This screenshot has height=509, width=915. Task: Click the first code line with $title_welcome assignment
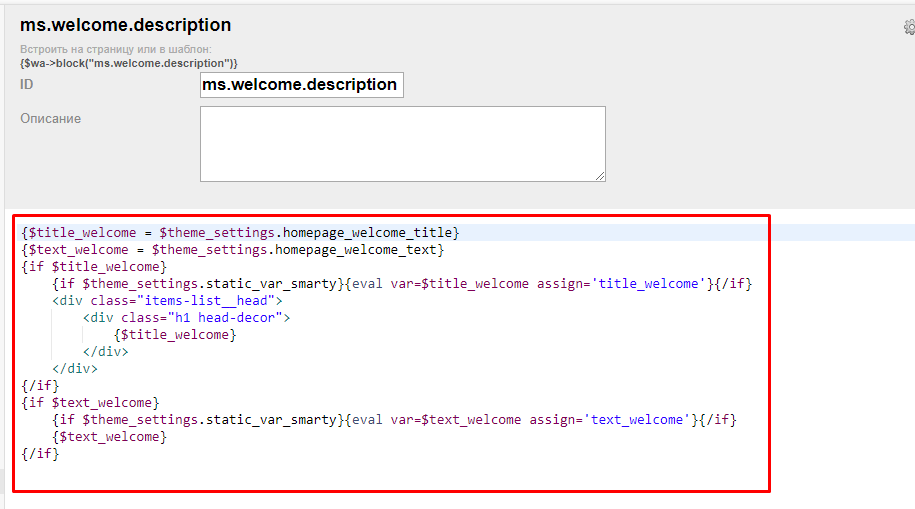(240, 233)
